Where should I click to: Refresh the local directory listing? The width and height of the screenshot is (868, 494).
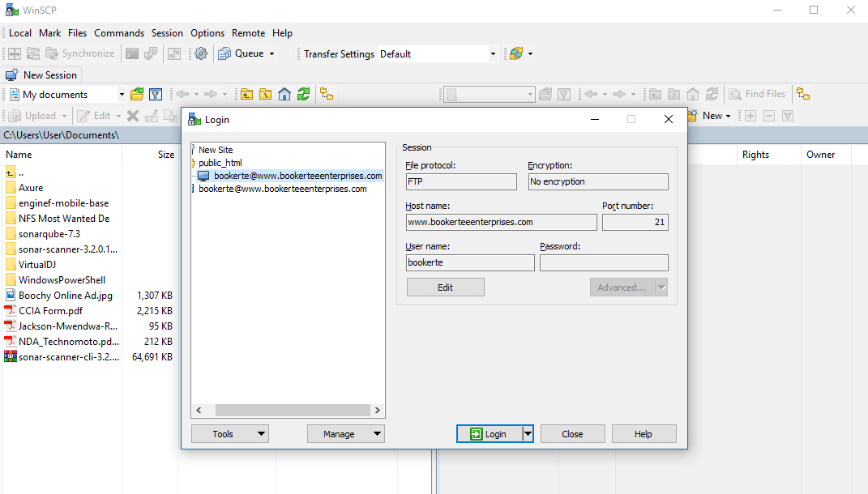coord(303,95)
